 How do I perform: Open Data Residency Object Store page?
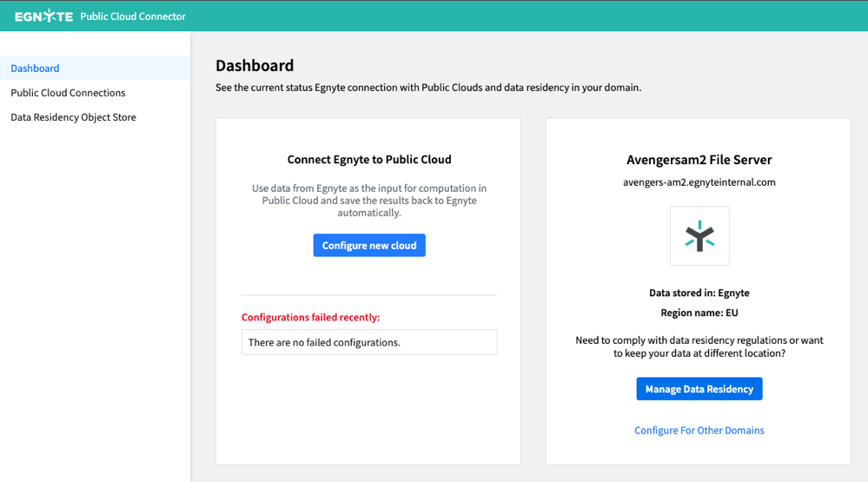(x=73, y=116)
